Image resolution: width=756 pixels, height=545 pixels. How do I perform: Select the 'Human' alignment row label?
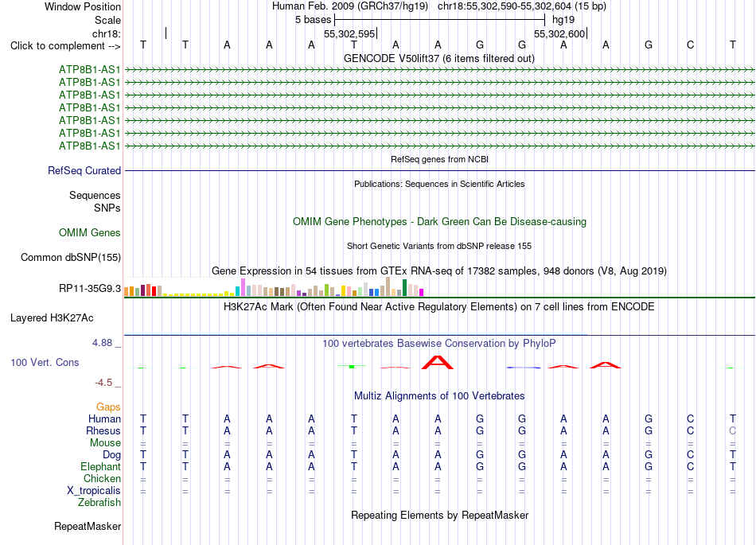pos(104,418)
